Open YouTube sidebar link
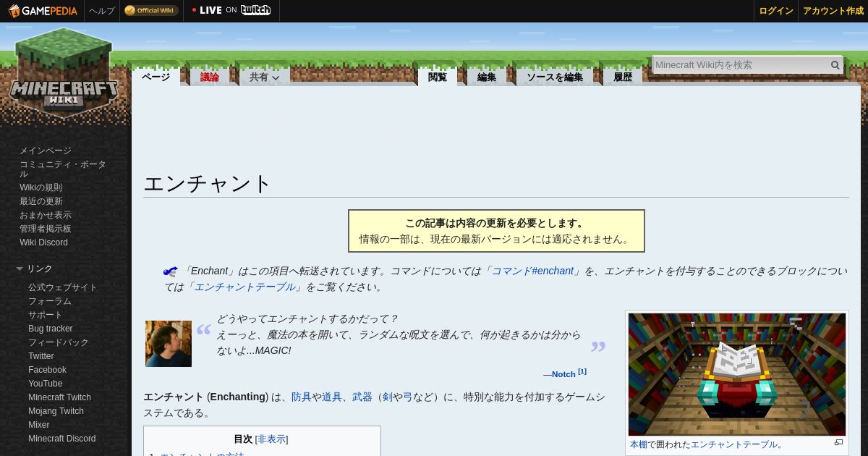This screenshot has width=868, height=456. tap(46, 384)
